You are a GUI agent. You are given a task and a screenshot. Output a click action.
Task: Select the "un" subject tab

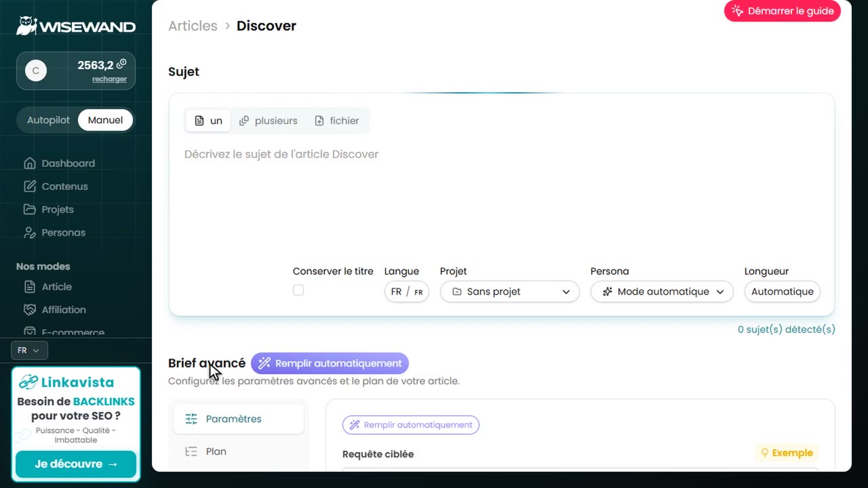coord(208,121)
